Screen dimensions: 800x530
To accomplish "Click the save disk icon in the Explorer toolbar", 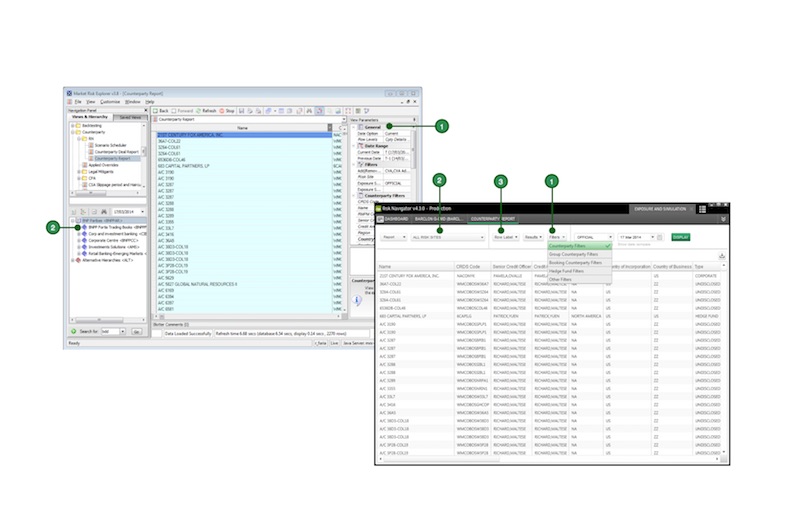I will (241, 111).
